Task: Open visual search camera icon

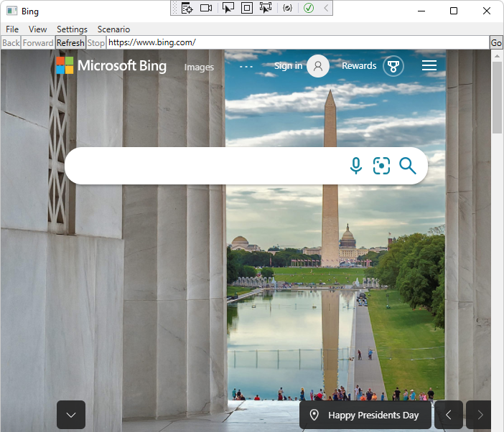Action: click(381, 166)
